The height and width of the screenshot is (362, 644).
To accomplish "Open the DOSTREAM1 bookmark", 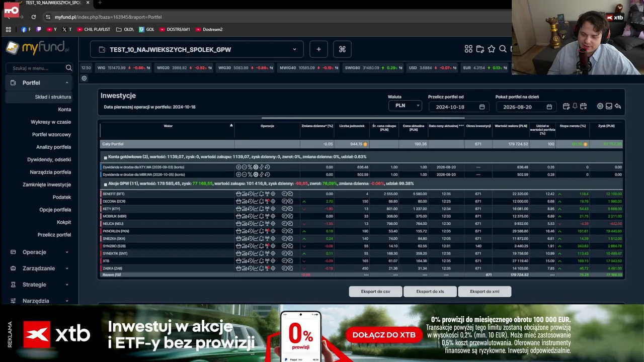I will click(x=175, y=30).
